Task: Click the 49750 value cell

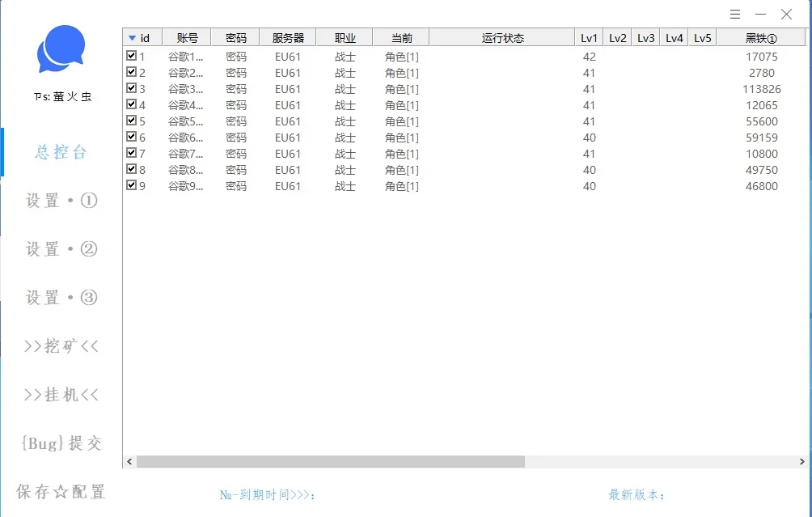Action: (761, 170)
